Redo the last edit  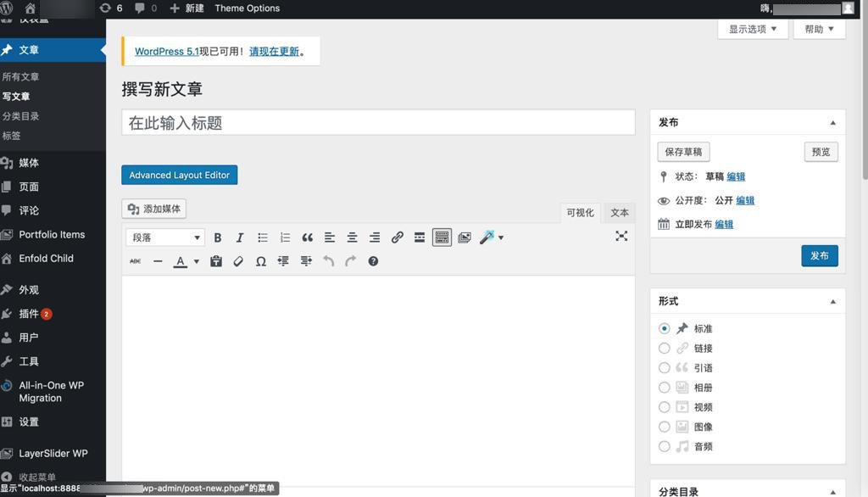coord(350,261)
